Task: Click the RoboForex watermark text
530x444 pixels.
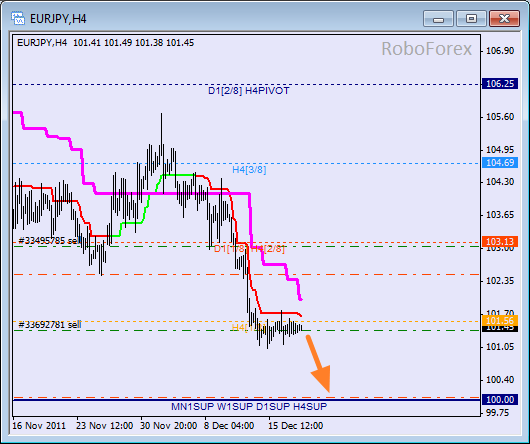Action: [426, 49]
